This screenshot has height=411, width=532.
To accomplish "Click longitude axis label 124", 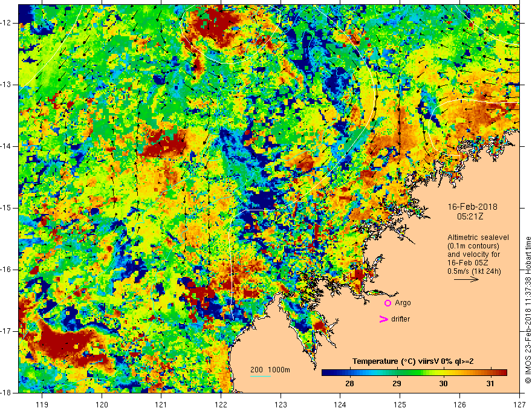I will click(340, 404).
